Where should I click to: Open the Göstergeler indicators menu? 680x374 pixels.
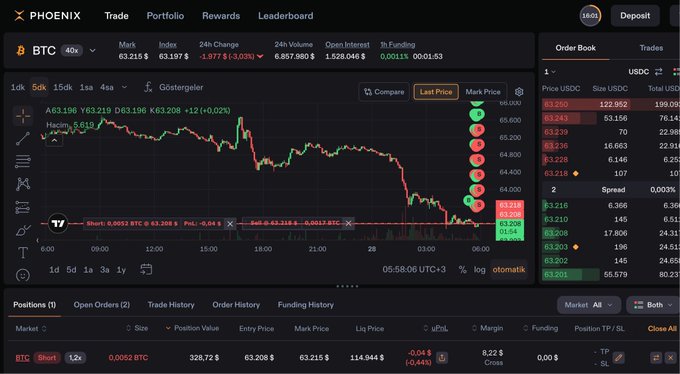click(x=173, y=87)
